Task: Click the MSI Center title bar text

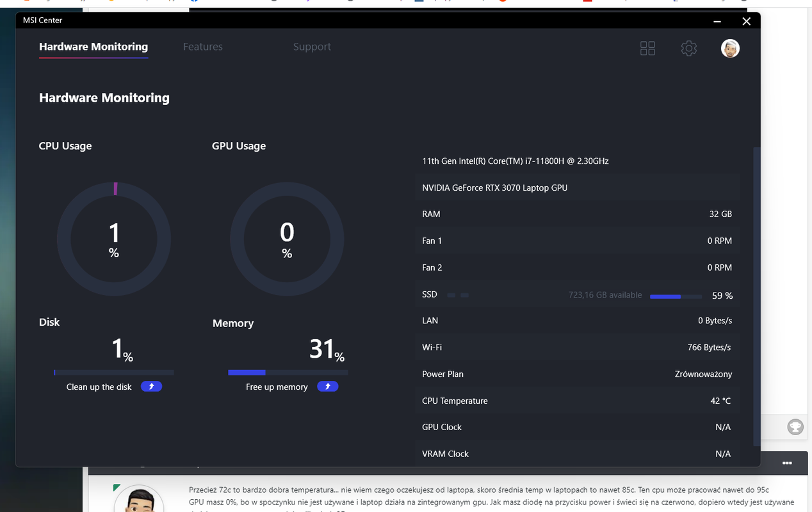Action: point(42,20)
